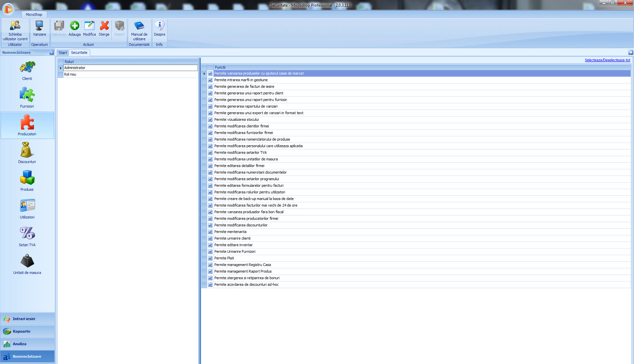
Task: Click the Modifica edit icon
Action: 89,26
